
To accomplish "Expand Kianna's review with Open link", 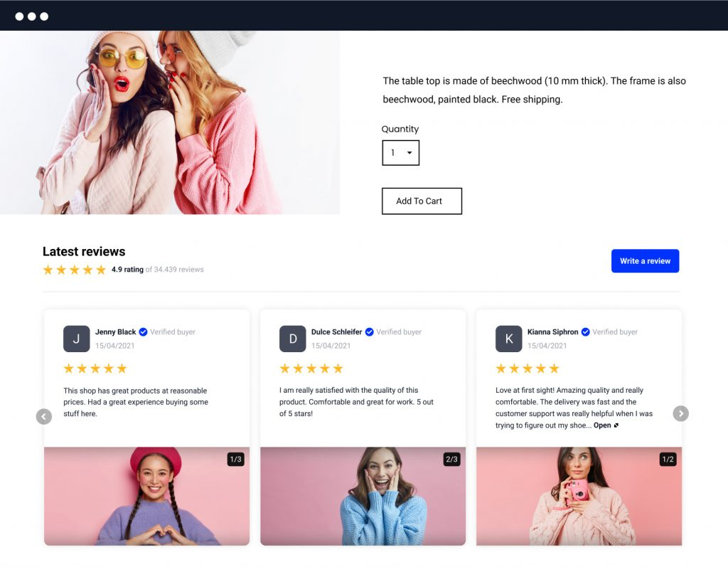I will click(606, 425).
